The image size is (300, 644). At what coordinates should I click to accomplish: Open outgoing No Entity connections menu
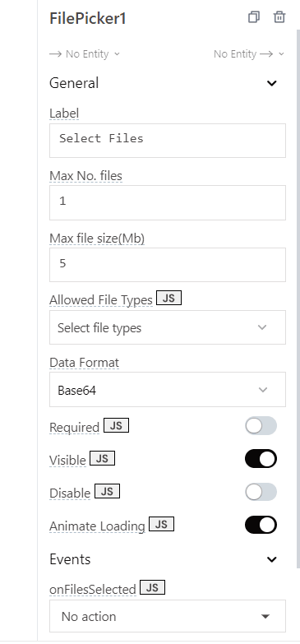coord(249,53)
